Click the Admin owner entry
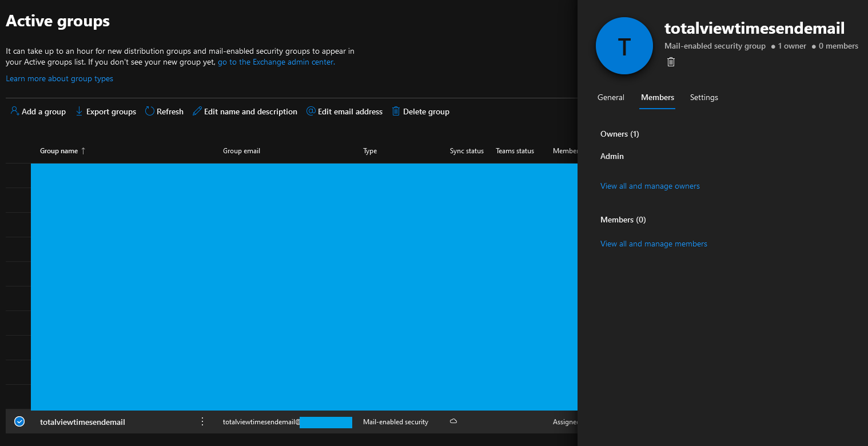Image resolution: width=868 pixels, height=446 pixels. [x=612, y=156]
